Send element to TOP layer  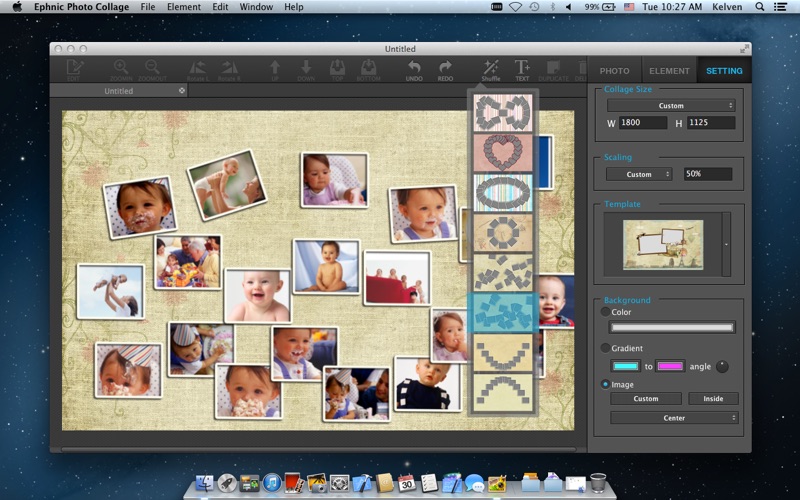point(337,70)
